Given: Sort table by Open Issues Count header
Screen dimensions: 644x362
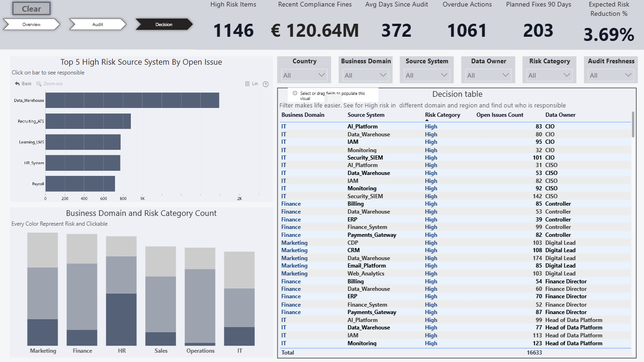Looking at the screenshot, I should pyautogui.click(x=500, y=115).
